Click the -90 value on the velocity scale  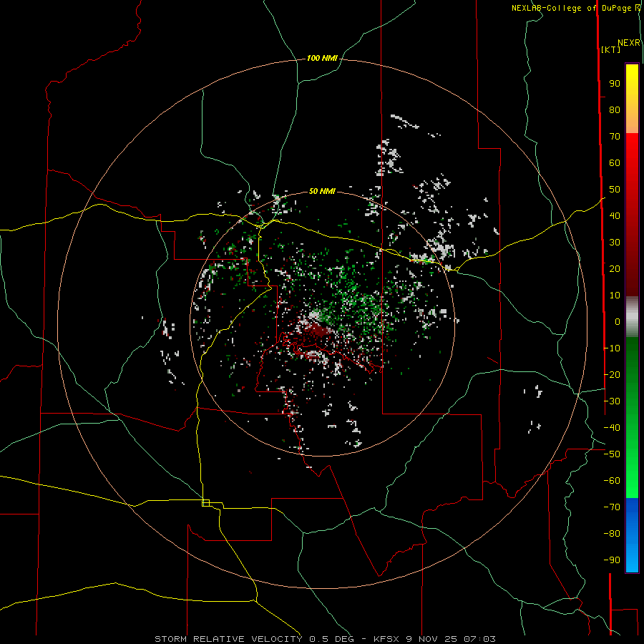612,560
